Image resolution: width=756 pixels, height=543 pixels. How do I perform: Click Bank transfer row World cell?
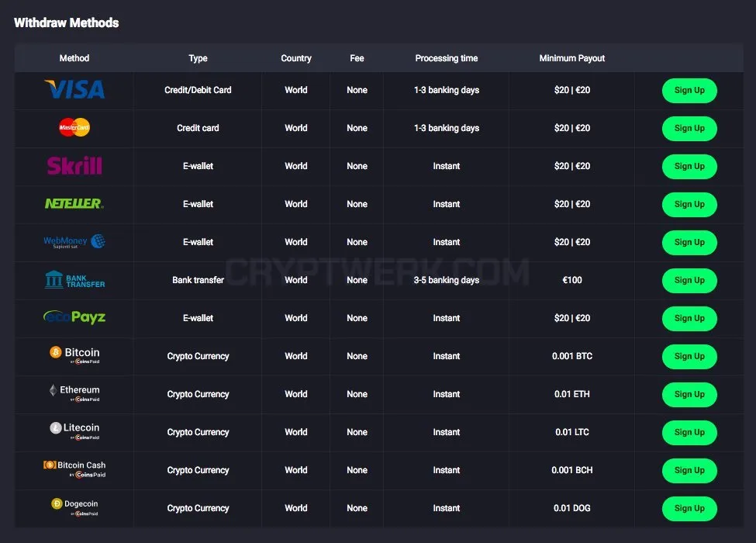[x=296, y=280]
